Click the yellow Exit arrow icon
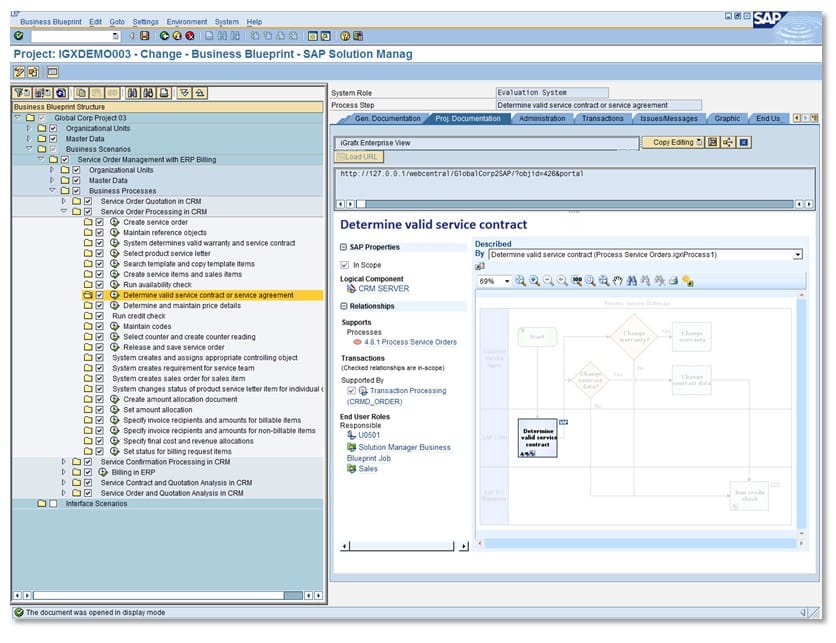836x643 pixels. click(x=177, y=36)
